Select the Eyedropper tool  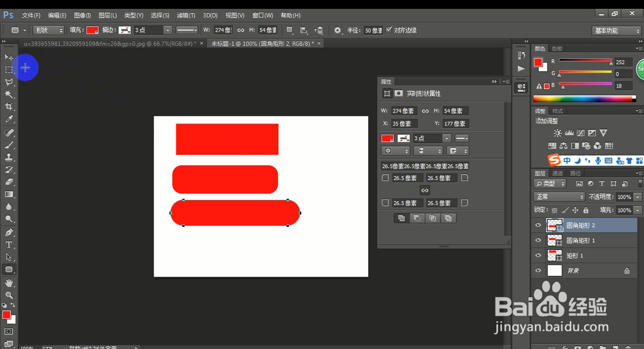9,119
